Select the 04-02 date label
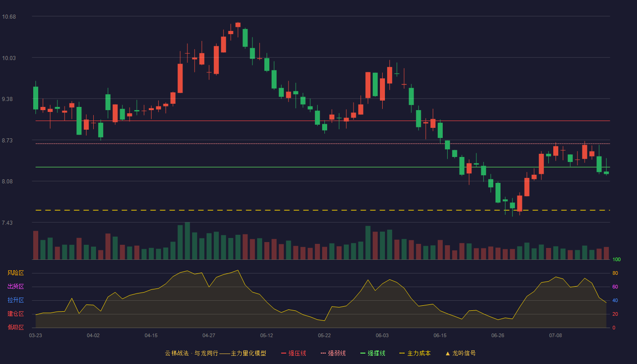Viewport: 637px width, 364px height. (93, 335)
